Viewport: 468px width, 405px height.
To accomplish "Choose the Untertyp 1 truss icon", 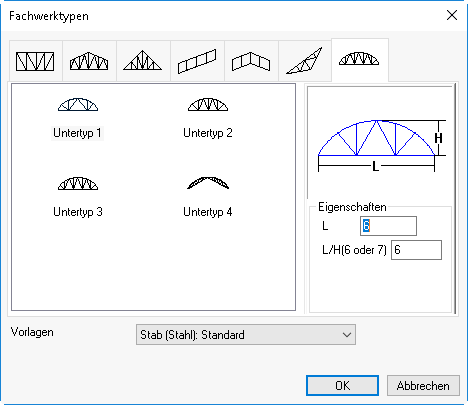I will coord(78,104).
